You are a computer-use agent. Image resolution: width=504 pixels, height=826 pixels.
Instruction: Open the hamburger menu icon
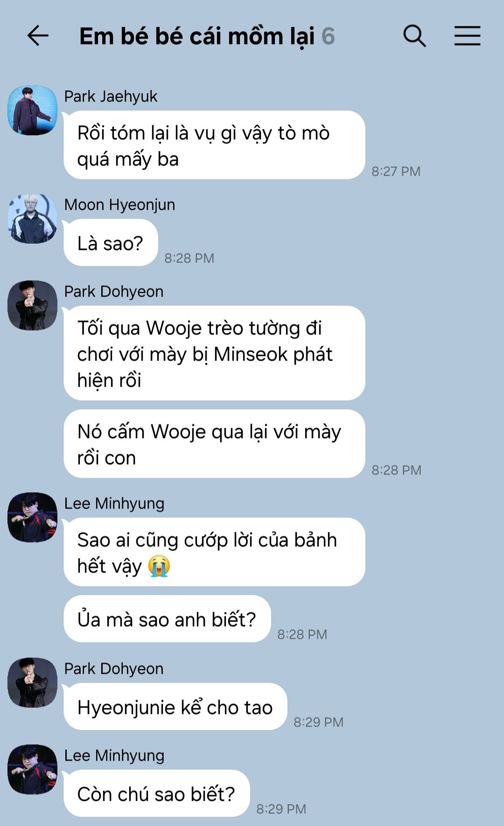(x=467, y=36)
